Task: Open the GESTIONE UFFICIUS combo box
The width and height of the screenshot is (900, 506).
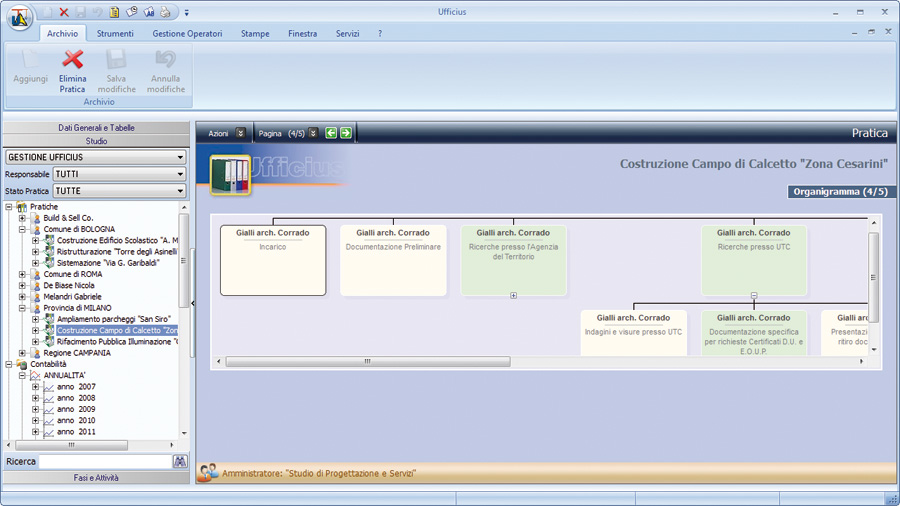Action: point(96,157)
